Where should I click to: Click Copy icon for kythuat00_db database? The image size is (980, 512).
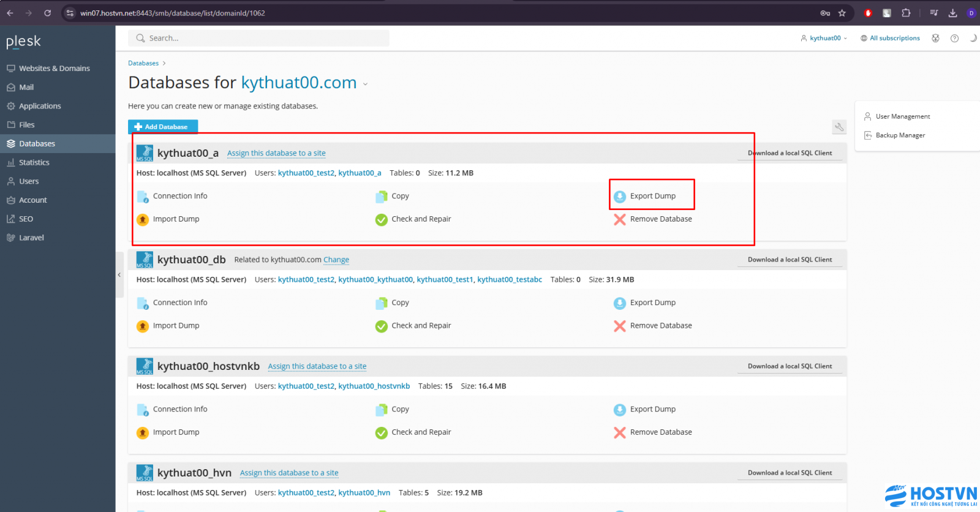[x=382, y=303]
